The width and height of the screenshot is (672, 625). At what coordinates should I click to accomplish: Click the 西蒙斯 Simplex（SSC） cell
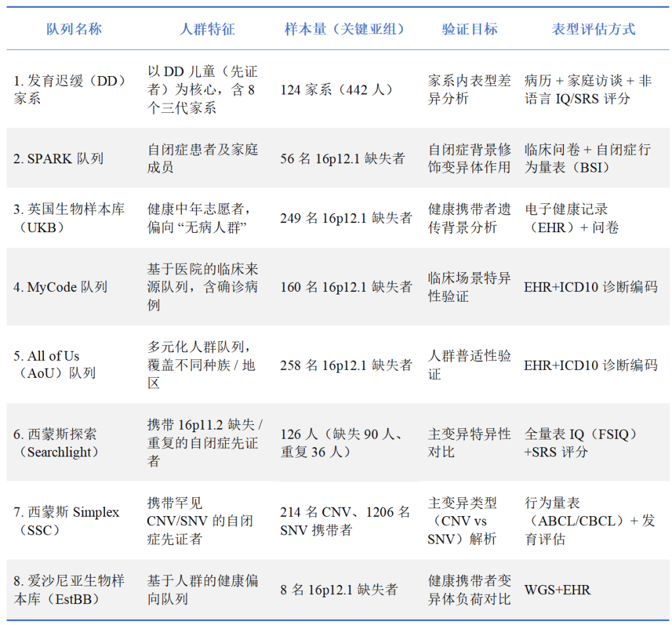click(x=67, y=521)
